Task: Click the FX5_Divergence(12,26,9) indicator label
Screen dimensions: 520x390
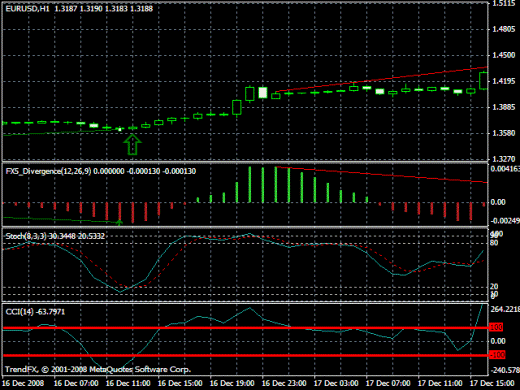Action: point(48,171)
